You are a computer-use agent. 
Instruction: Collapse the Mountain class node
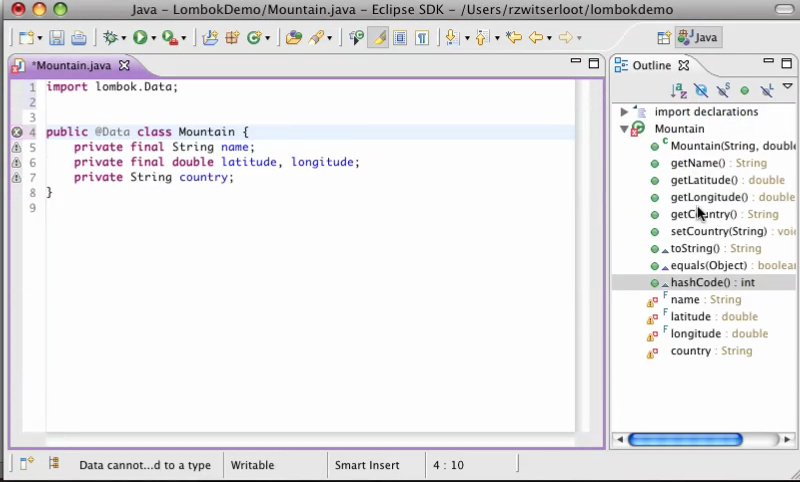click(x=625, y=129)
